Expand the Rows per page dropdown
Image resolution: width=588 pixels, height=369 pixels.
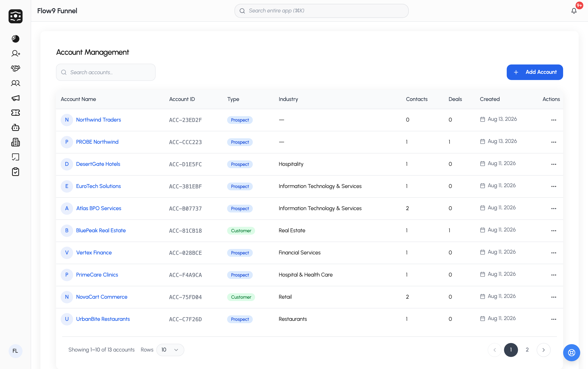tap(170, 350)
